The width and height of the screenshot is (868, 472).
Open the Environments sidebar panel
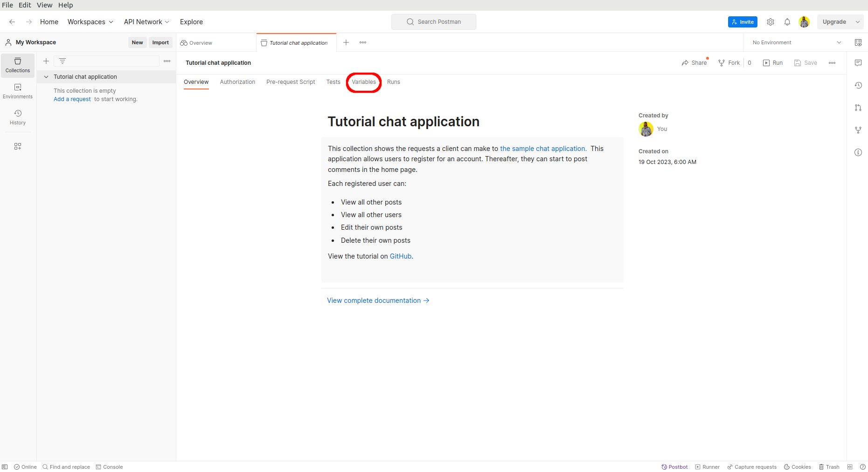[18, 91]
